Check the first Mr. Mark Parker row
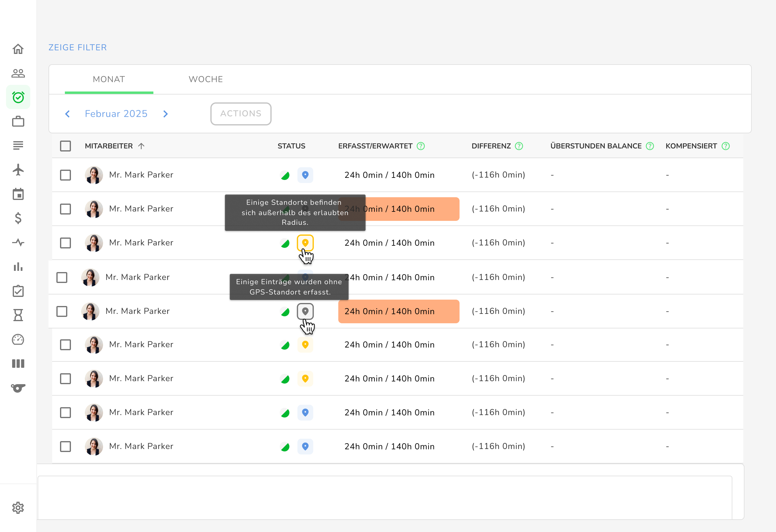This screenshot has width=776, height=532. point(65,175)
